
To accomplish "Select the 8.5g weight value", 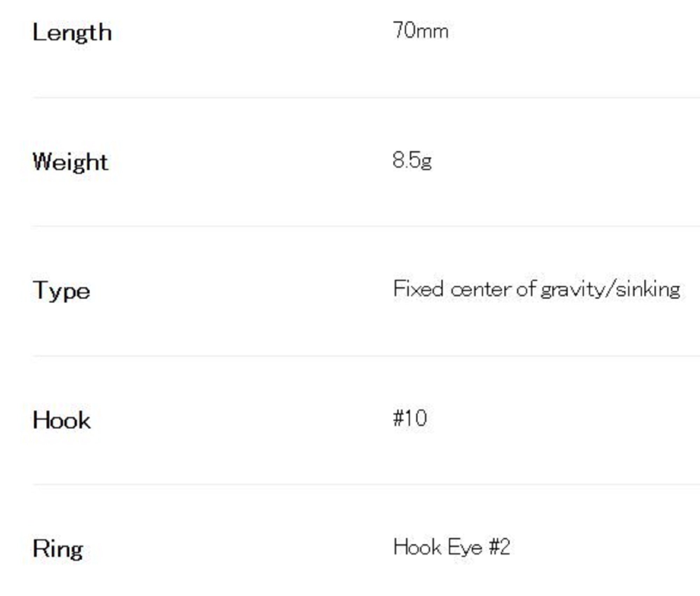I will coord(412,161).
